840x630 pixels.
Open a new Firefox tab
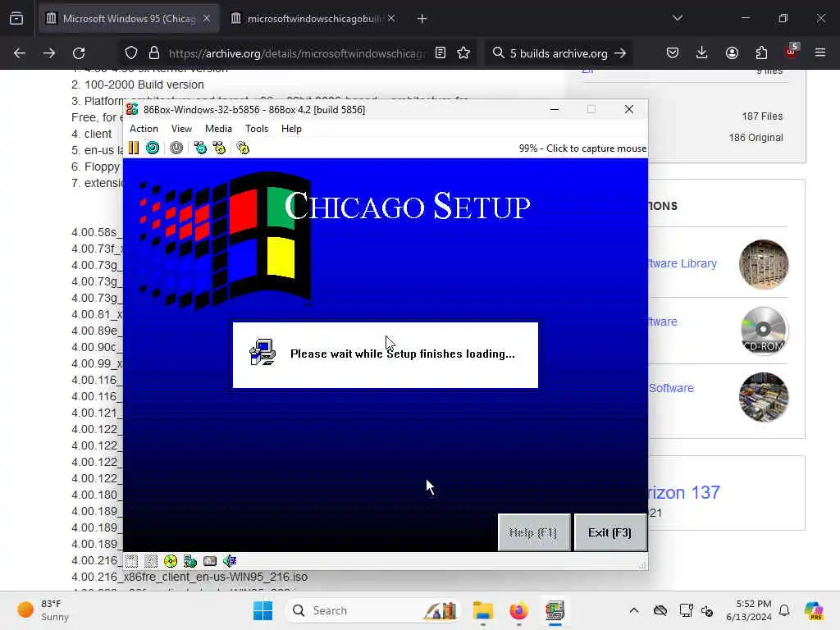coord(422,19)
